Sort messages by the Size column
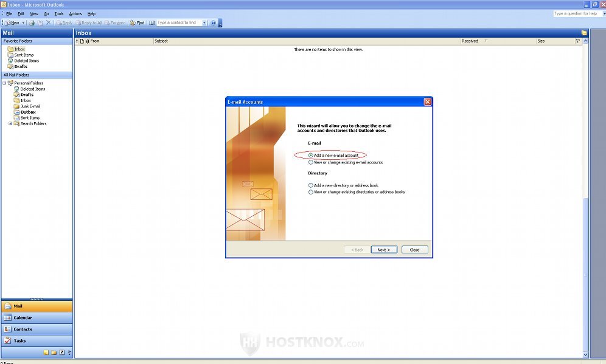This screenshot has height=364, width=606. (555, 41)
